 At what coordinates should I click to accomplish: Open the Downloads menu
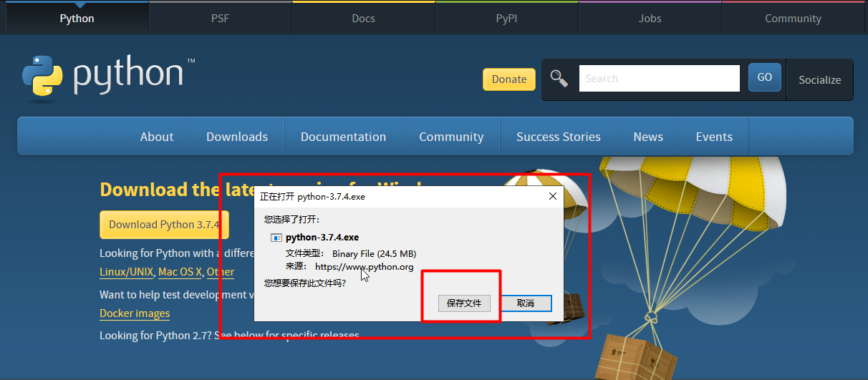pos(237,137)
